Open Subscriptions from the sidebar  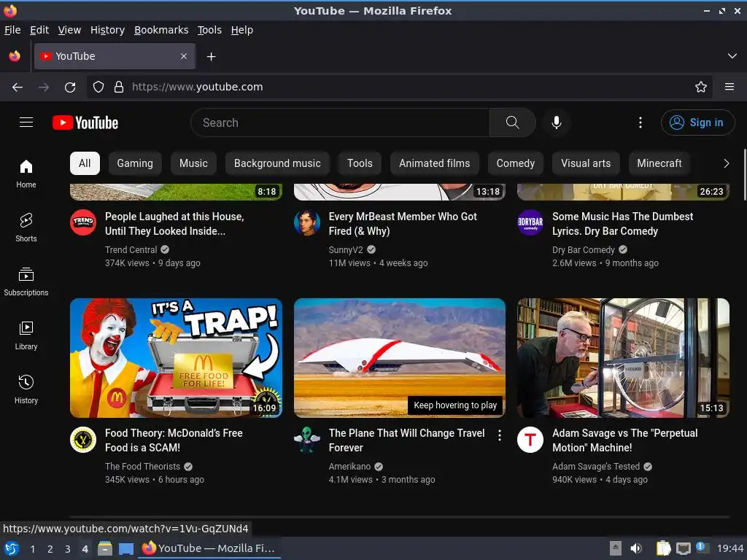[x=26, y=281]
